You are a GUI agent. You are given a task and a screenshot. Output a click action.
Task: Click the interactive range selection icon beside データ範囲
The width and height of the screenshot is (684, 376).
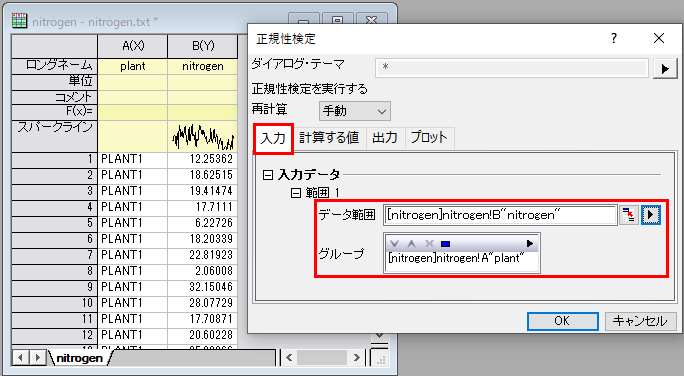click(629, 215)
